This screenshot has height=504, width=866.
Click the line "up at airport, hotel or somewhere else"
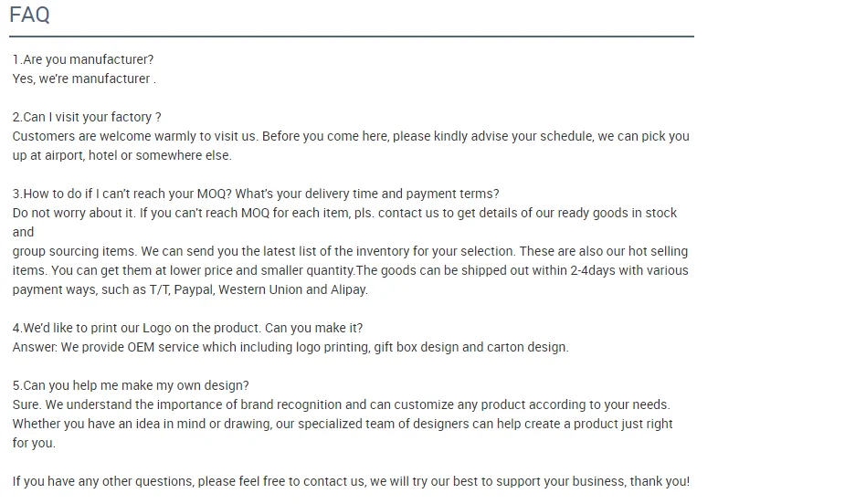[122, 155]
